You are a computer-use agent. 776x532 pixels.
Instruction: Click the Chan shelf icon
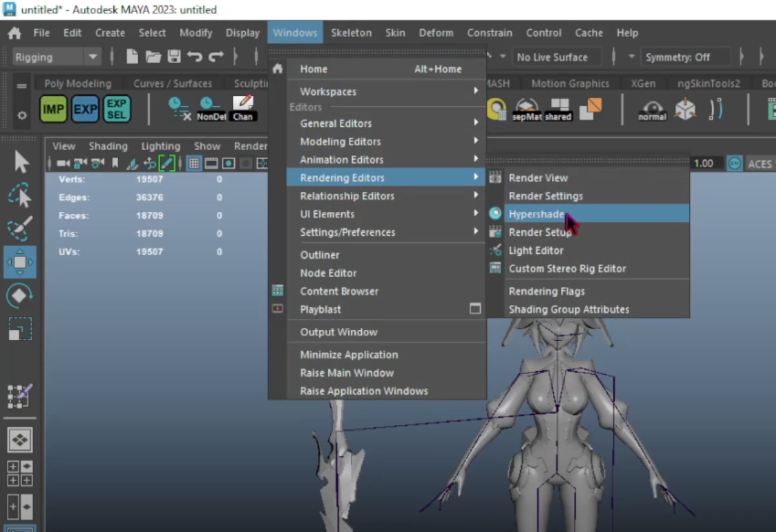coord(242,109)
